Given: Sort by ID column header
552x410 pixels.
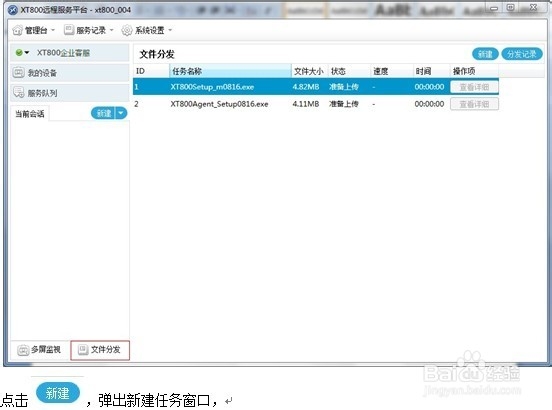Looking at the screenshot, I should pyautogui.click(x=151, y=71).
